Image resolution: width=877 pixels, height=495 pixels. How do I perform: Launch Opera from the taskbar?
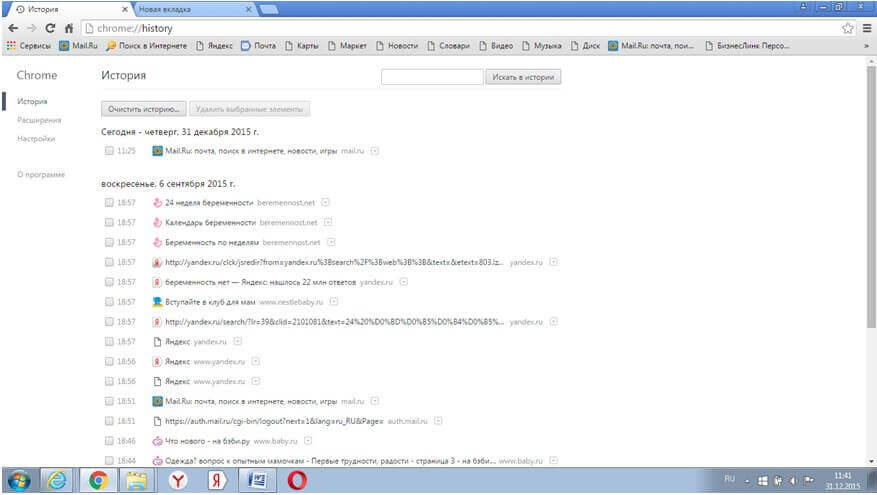[x=297, y=480]
